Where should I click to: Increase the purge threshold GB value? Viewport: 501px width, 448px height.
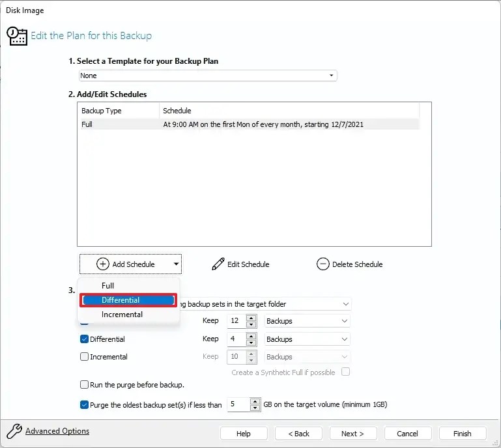[x=255, y=401]
